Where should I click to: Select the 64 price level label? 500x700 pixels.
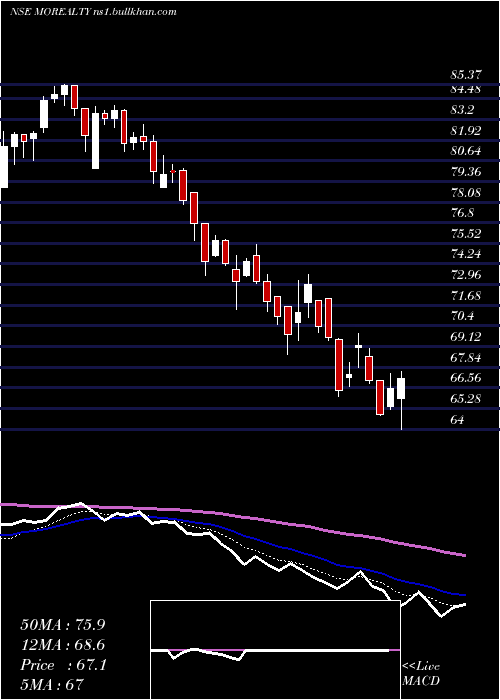click(458, 420)
